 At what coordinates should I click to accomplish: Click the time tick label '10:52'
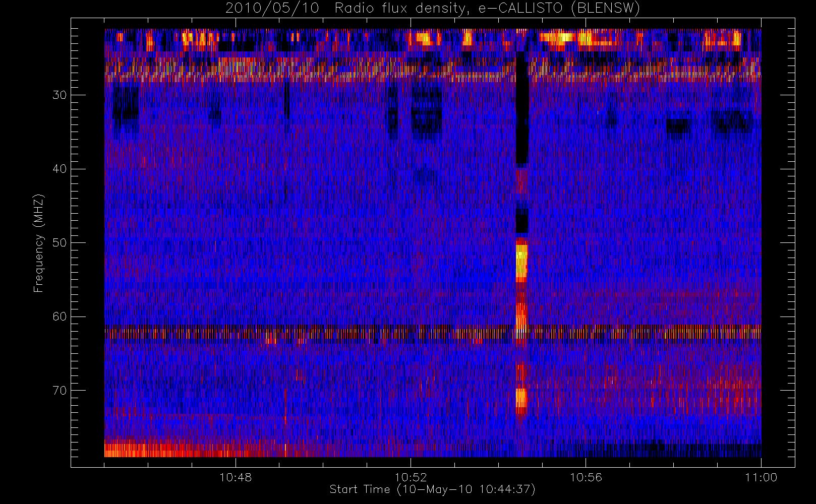(x=411, y=477)
